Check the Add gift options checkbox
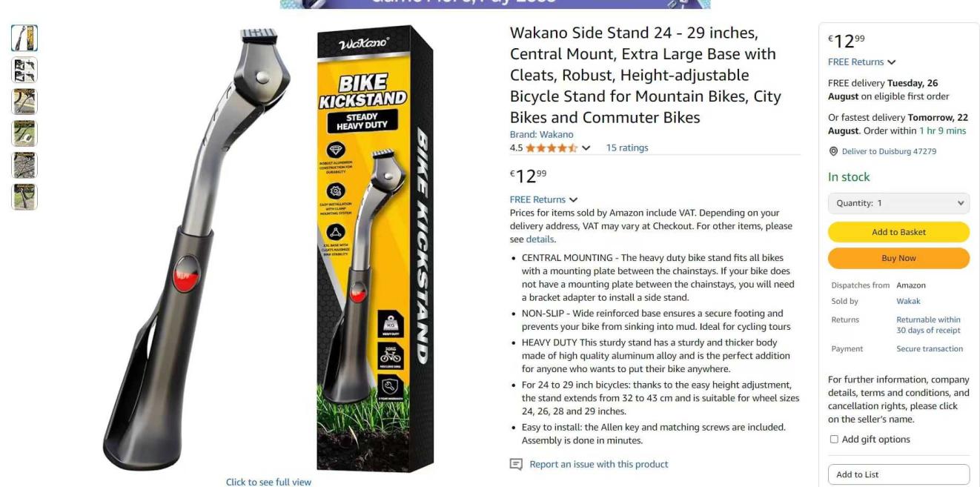980x487 pixels. (834, 440)
